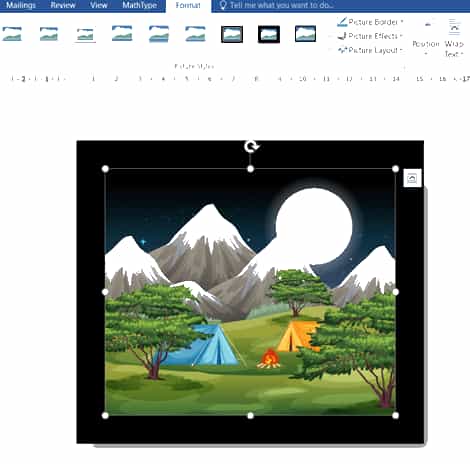Open the Picture Border dropdown
Viewport: 470px width, 464px height.
tap(370, 22)
